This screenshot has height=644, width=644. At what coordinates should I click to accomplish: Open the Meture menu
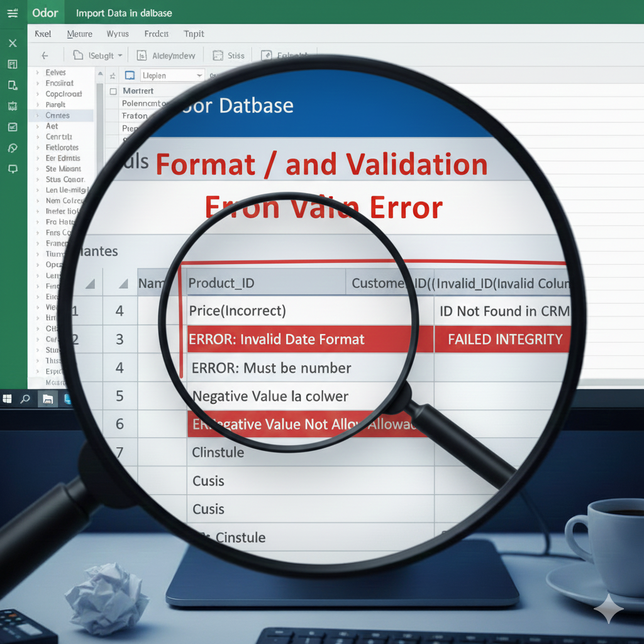point(79,34)
